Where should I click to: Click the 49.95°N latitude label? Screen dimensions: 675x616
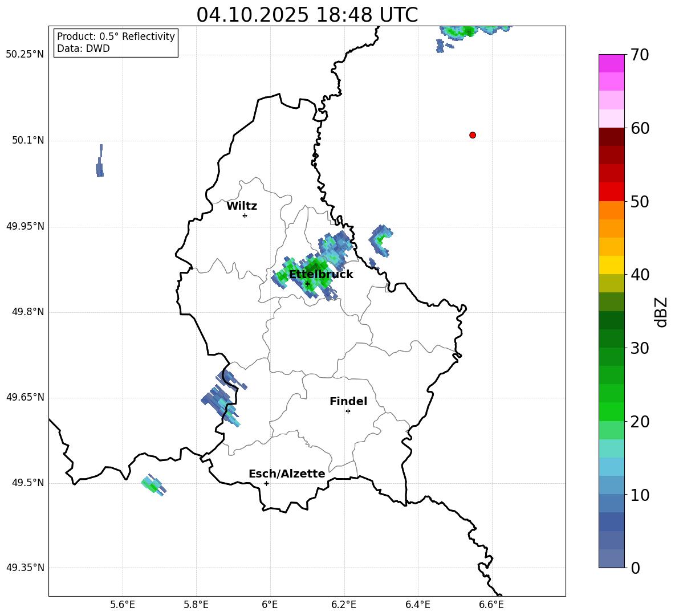point(25,226)
